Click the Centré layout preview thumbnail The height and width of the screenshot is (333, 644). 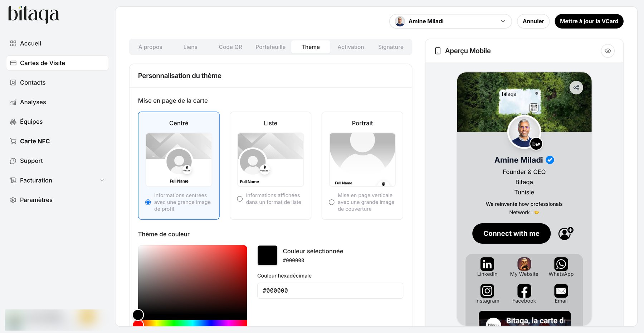click(x=179, y=160)
